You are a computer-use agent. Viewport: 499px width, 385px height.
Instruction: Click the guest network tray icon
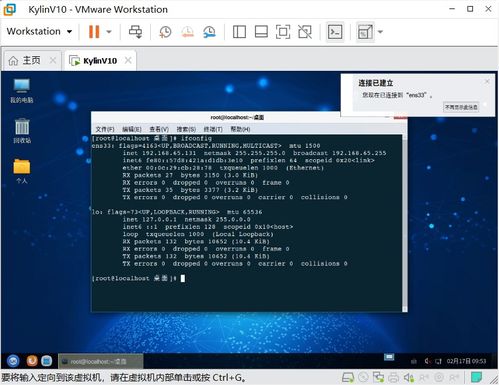point(438,361)
